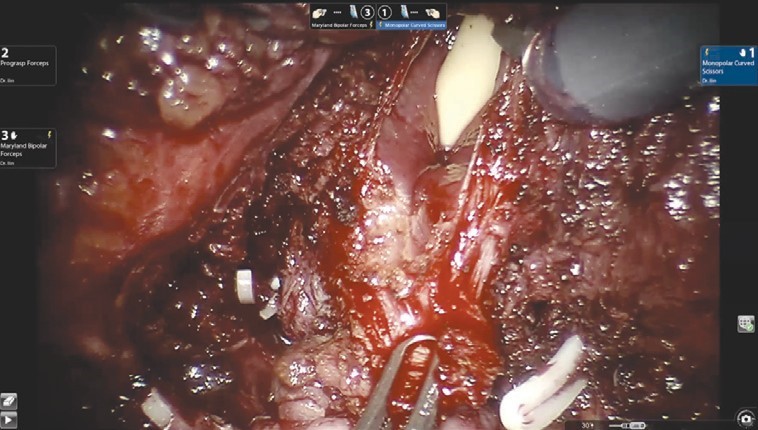The image size is (758, 430).
Task: Select arm 2 Prograsp Forceps panel
Action: (28, 65)
